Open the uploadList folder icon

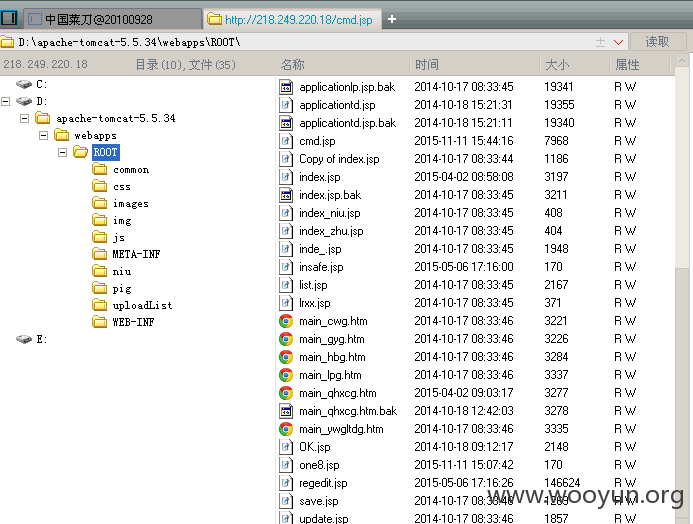(x=99, y=305)
